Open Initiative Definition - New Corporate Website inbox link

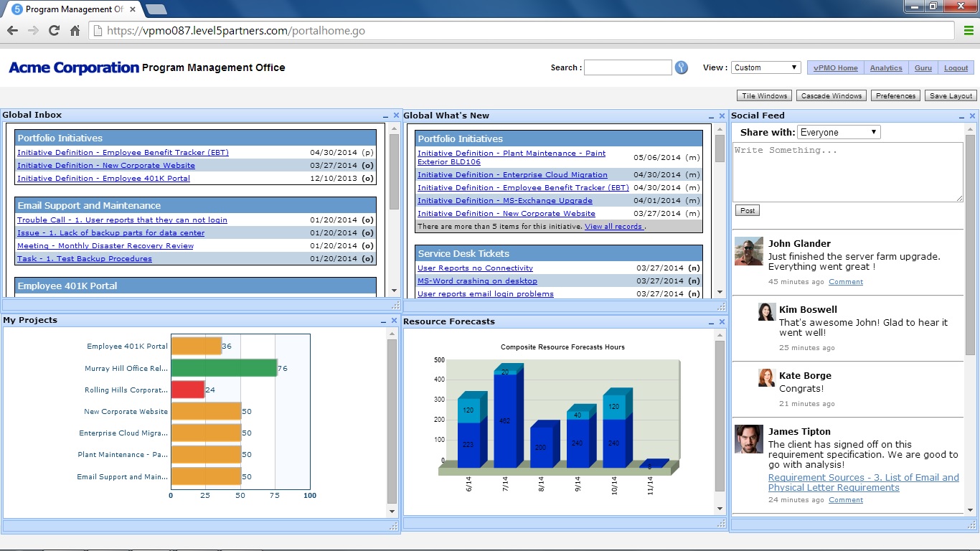106,166
